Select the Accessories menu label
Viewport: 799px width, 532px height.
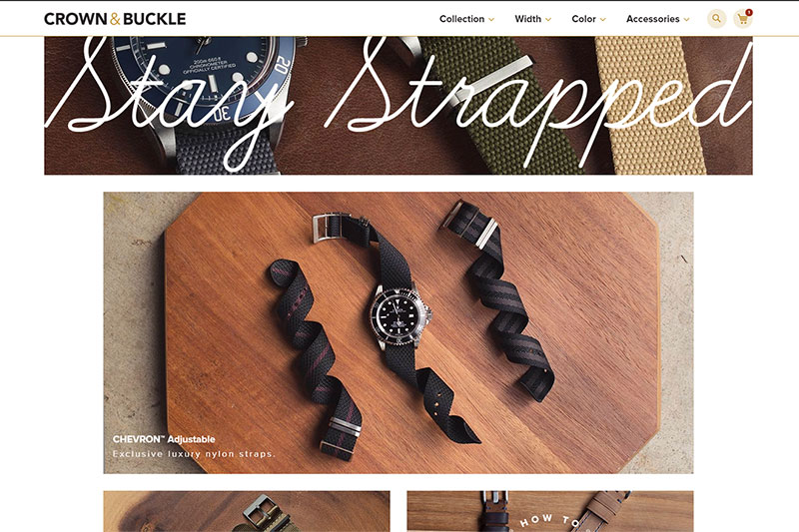pyautogui.click(x=653, y=19)
